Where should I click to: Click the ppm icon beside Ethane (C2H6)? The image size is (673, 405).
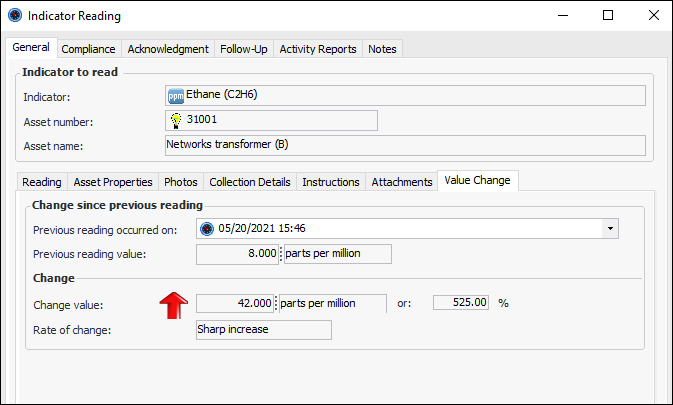pyautogui.click(x=176, y=96)
